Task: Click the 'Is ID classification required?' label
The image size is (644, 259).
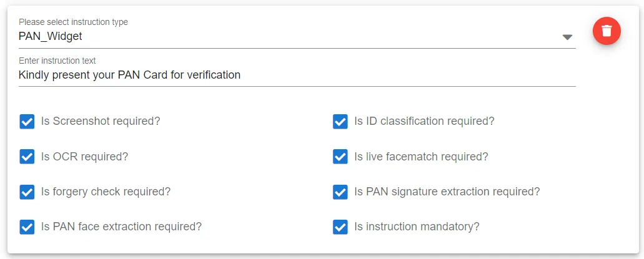Action: tap(424, 122)
